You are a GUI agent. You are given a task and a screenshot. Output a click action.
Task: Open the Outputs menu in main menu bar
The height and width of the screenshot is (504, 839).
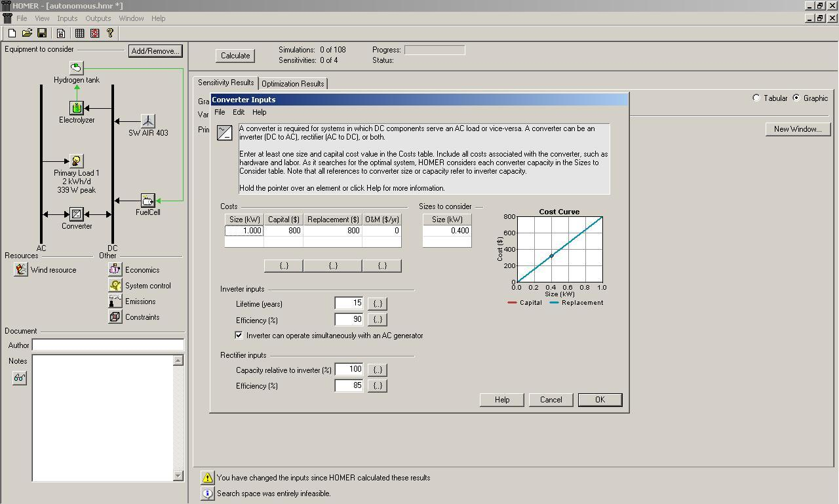click(98, 18)
